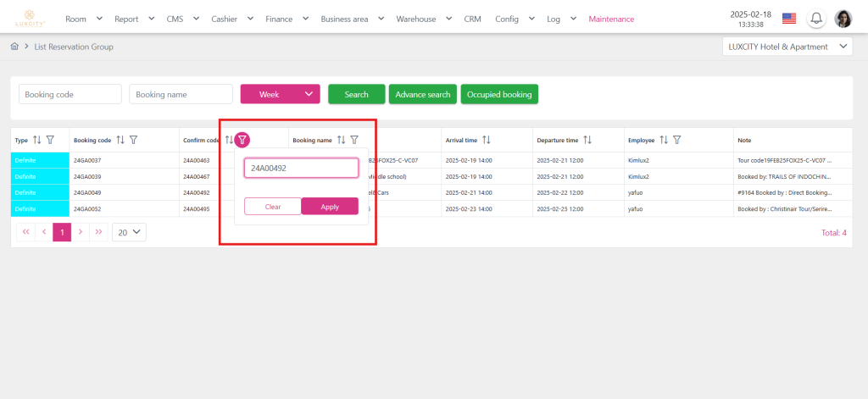Click the home icon in breadcrumb
868x399 pixels.
click(x=14, y=47)
